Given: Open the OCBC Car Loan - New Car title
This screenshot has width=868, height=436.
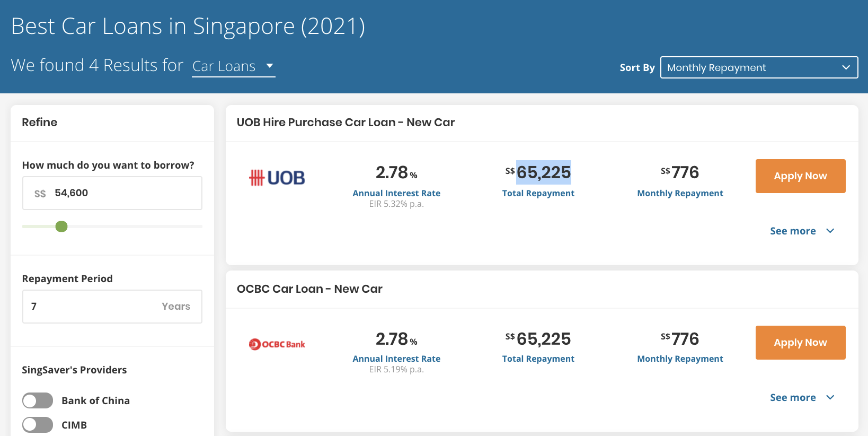Looking at the screenshot, I should coord(309,289).
